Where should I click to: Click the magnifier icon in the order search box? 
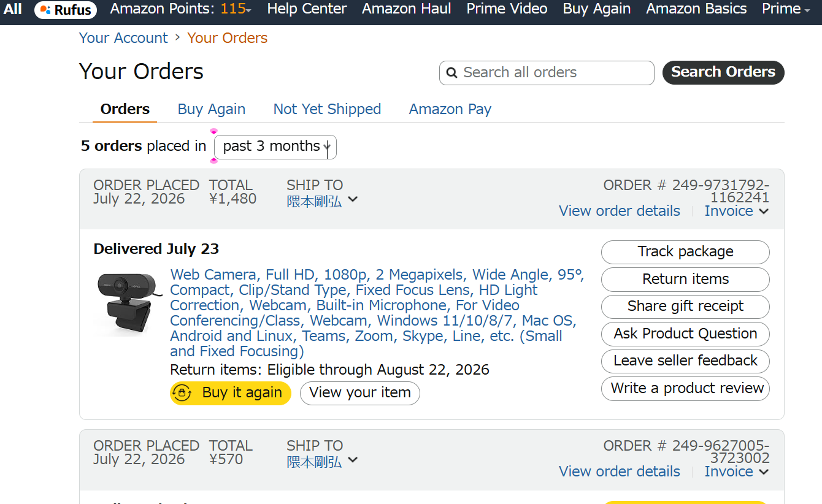(x=452, y=73)
